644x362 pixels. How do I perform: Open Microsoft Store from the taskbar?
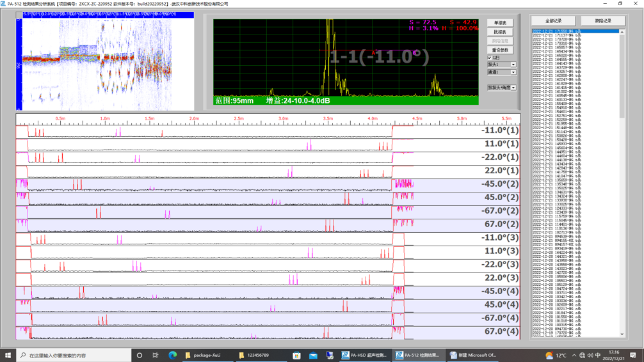[296, 355]
